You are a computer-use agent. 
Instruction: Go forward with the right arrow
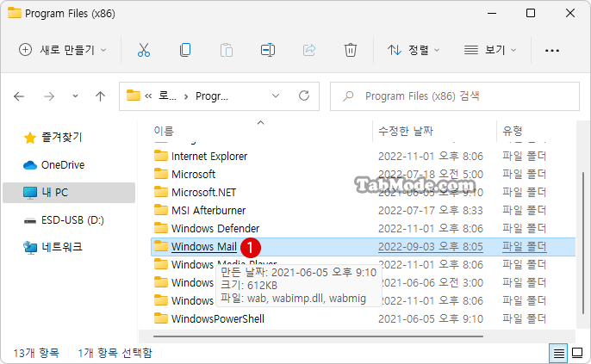[x=49, y=96]
